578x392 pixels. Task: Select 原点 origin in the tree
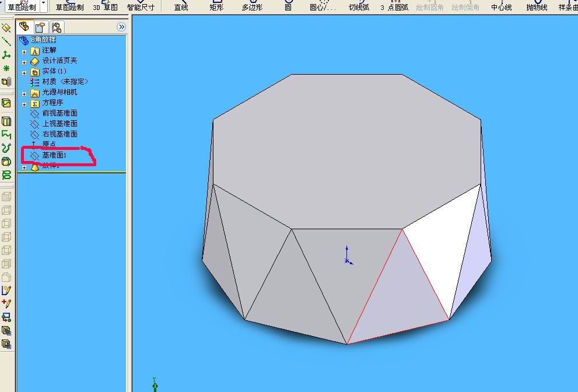click(x=49, y=144)
